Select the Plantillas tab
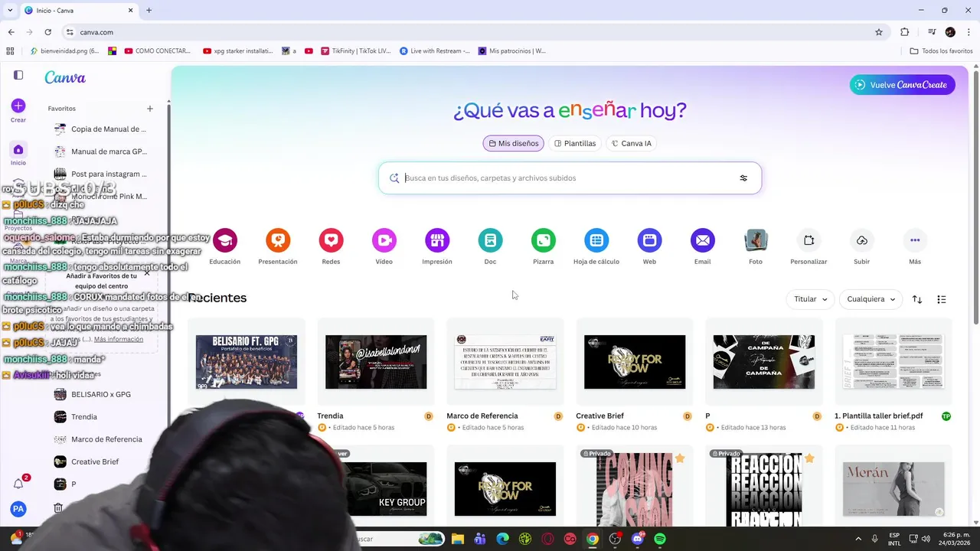Image resolution: width=980 pixels, height=551 pixels. [x=575, y=143]
